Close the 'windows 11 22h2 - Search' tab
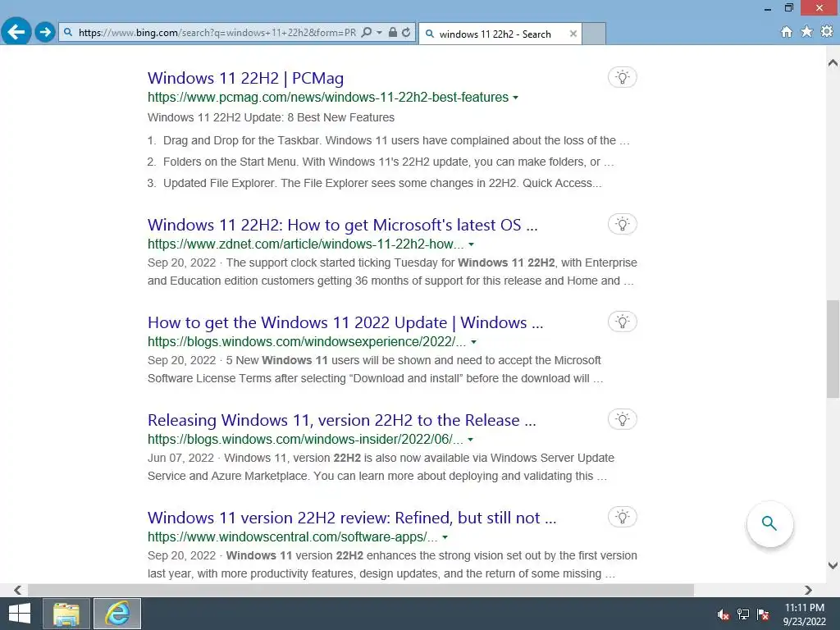The height and width of the screenshot is (630, 840). click(573, 34)
